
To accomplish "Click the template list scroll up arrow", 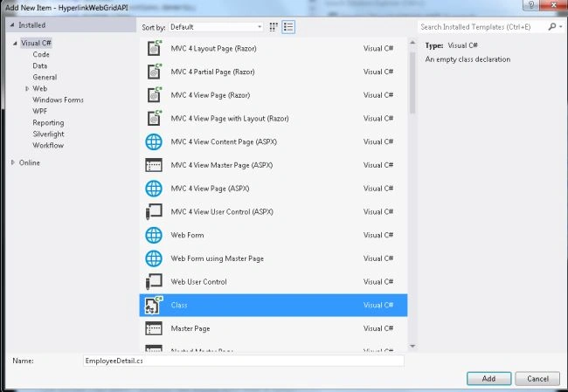I will [x=412, y=43].
